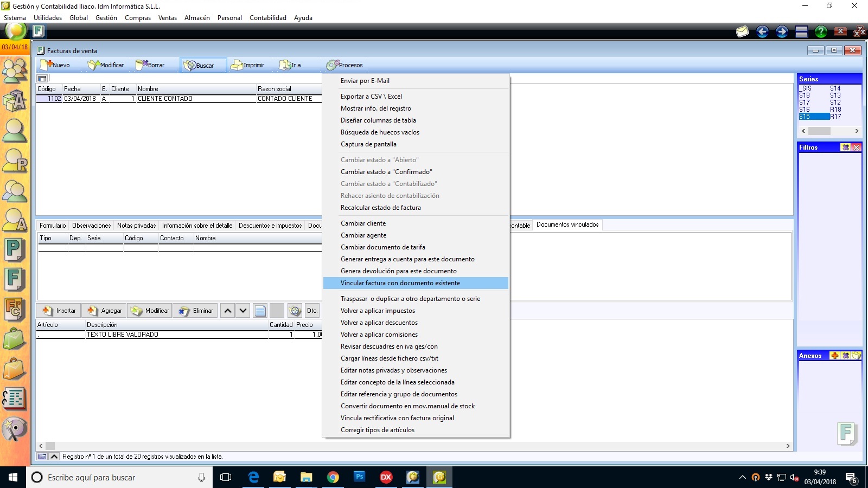Click the user with 'P' sidebar icon
The width and height of the screenshot is (868, 488).
tap(15, 160)
